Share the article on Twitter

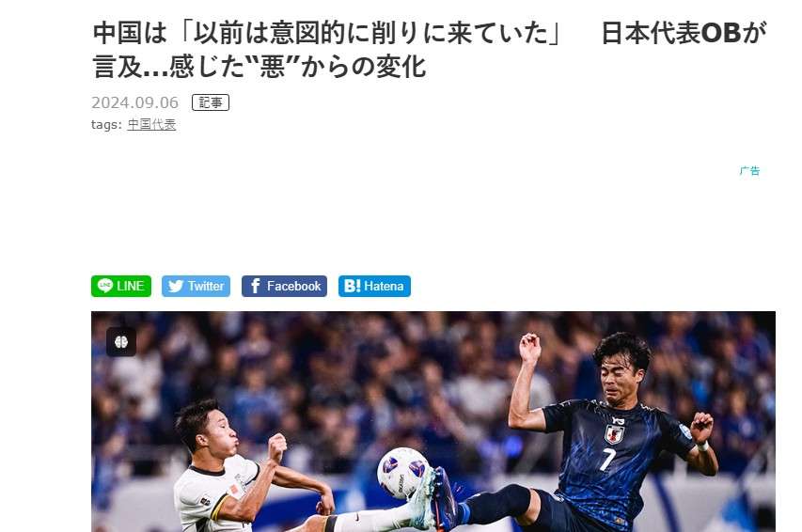(x=196, y=286)
